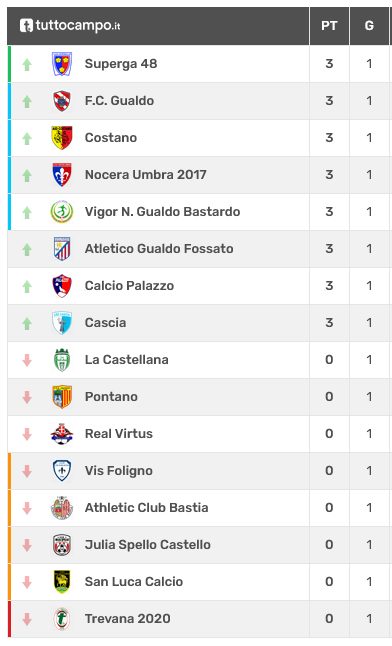
Task: Select the Pontano team name
Action: [111, 397]
